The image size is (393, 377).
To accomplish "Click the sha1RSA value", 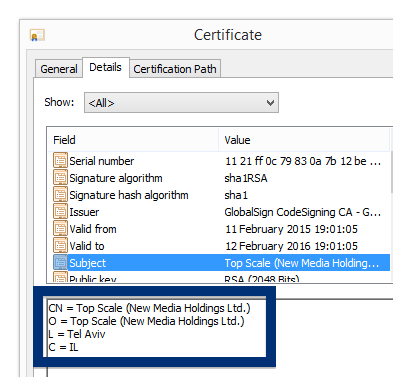I will tap(246, 178).
